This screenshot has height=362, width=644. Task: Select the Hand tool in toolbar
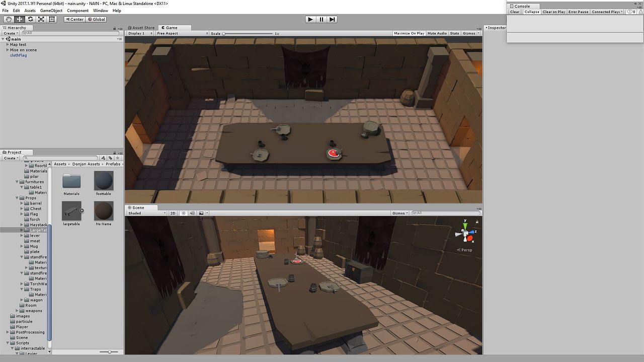(9, 19)
